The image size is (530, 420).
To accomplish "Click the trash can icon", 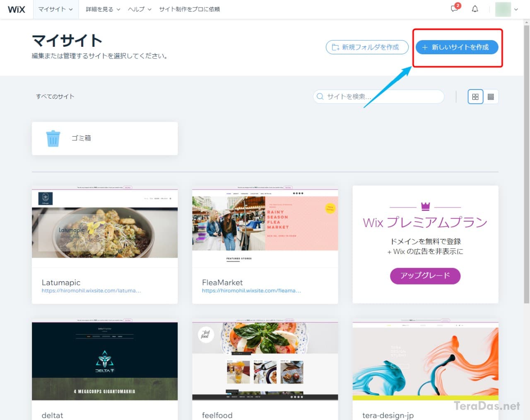I will pos(53,139).
